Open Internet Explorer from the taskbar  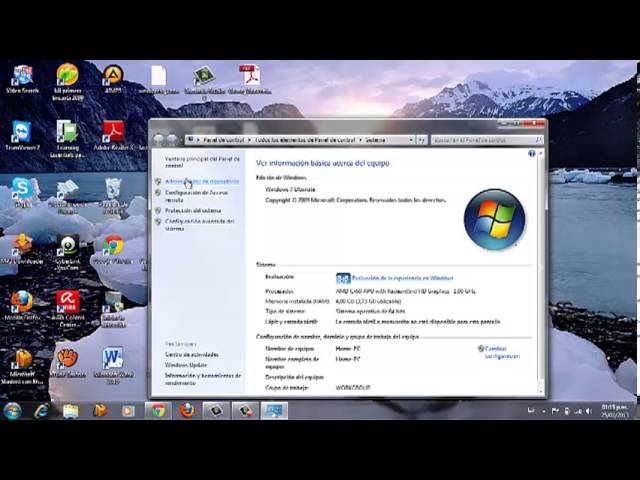41,410
